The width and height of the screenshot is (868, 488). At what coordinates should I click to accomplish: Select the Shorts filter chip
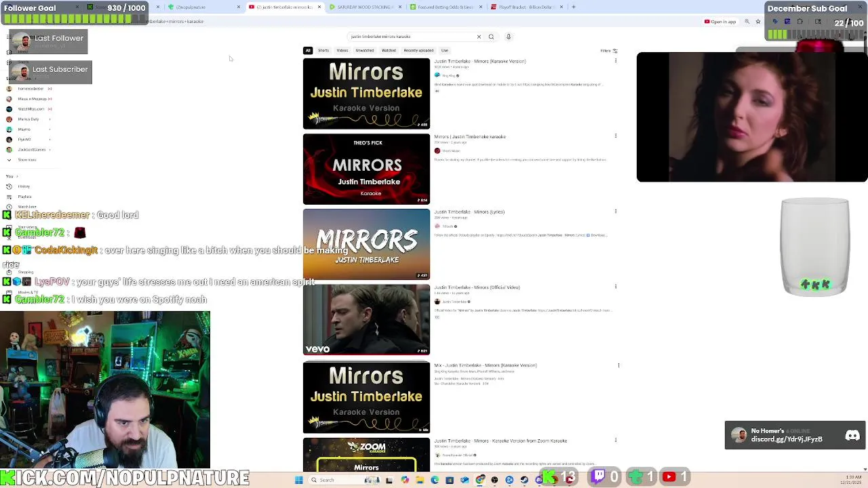pyautogui.click(x=323, y=50)
